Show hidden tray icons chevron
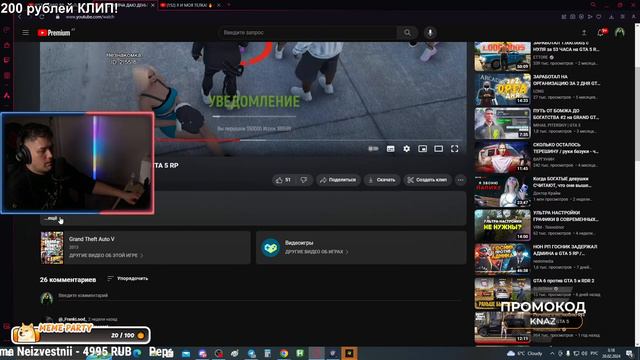 tap(552, 353)
